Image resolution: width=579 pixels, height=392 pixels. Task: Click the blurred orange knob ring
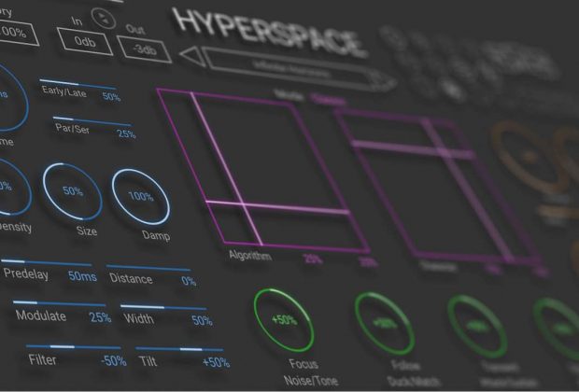click(528, 157)
